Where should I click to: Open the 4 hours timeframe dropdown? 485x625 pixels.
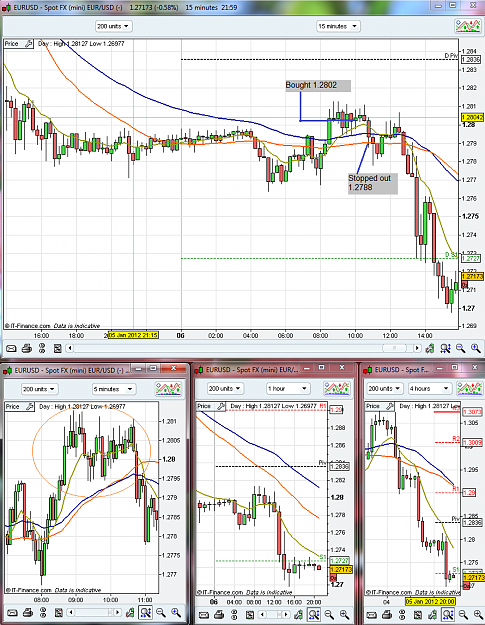pyautogui.click(x=430, y=388)
